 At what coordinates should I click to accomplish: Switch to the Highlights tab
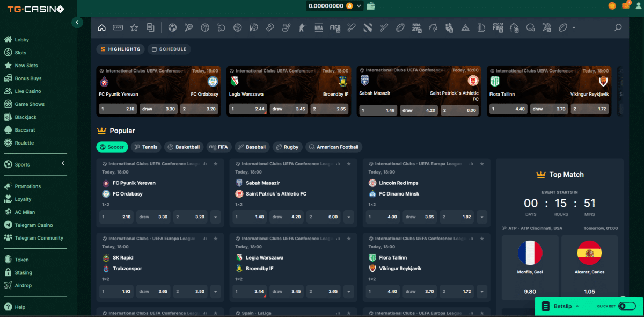[120, 49]
